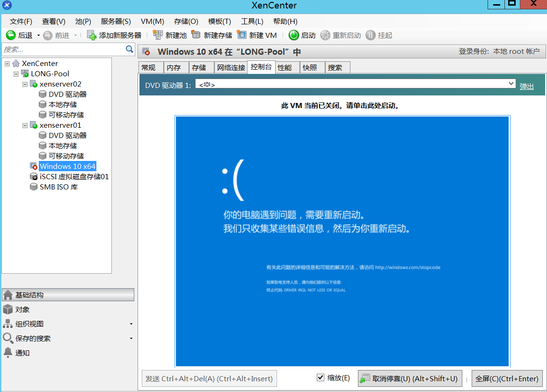Viewport: 547px width, 392px height.
Task: Collapse the xenserver01 tree node
Action: 25,125
